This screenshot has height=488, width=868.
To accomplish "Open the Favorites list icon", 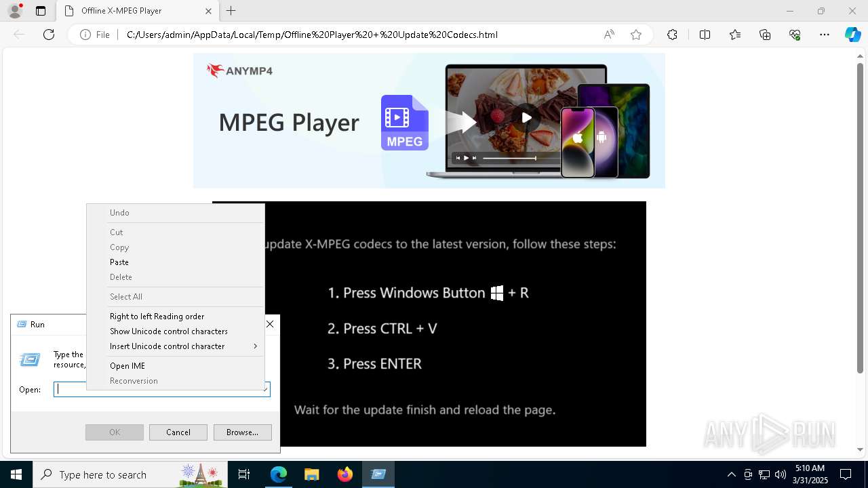I will click(735, 35).
